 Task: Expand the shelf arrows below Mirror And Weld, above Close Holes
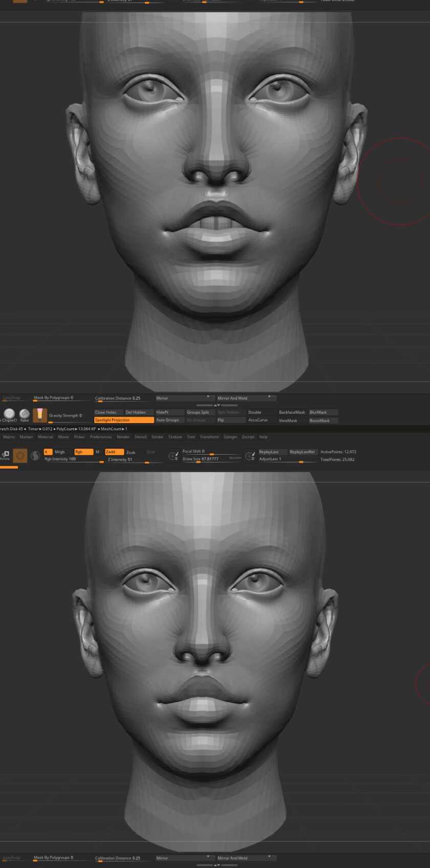217,405
